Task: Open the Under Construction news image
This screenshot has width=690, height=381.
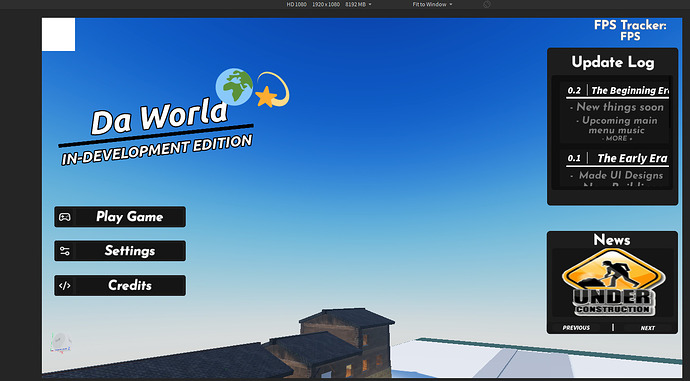Action: pyautogui.click(x=613, y=282)
